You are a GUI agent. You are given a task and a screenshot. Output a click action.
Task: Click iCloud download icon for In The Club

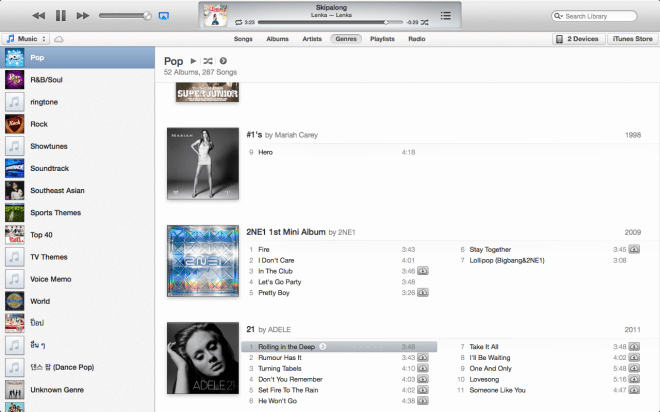point(423,271)
